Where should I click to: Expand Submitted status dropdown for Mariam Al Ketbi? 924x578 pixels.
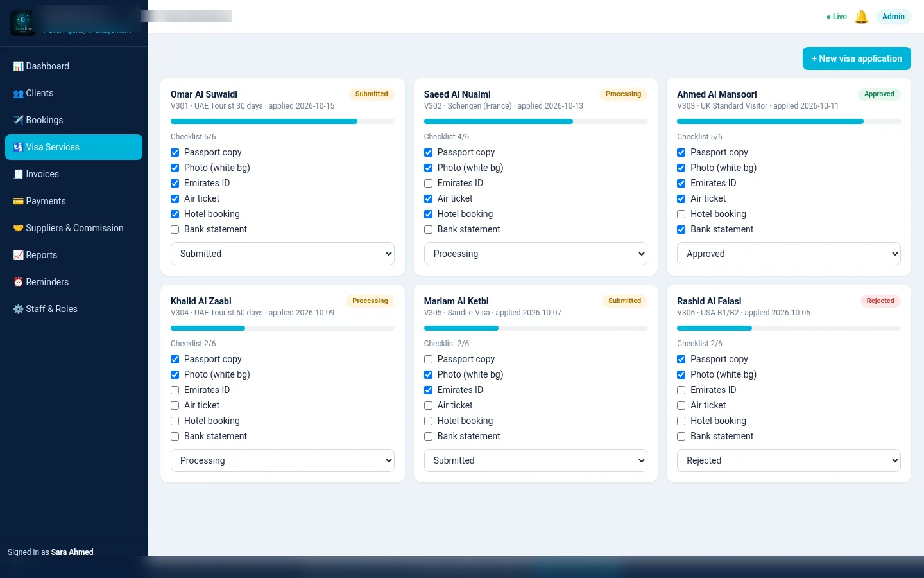535,460
